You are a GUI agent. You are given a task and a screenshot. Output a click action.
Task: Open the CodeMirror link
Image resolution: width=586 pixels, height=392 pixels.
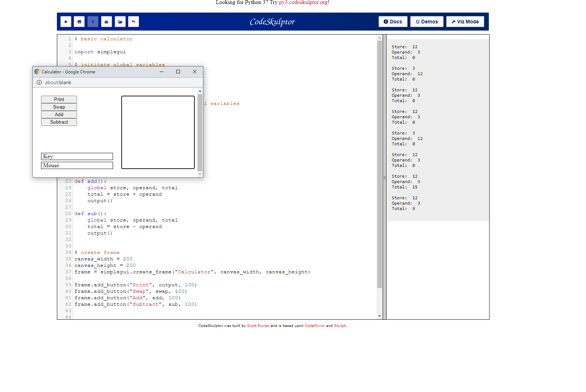coord(315,325)
